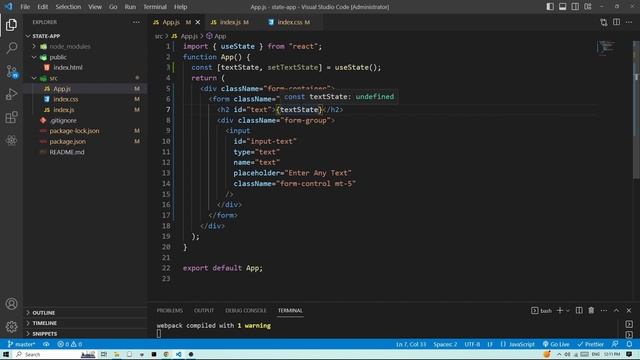
Task: Open the Search view in activity bar
Action: pos(11,48)
